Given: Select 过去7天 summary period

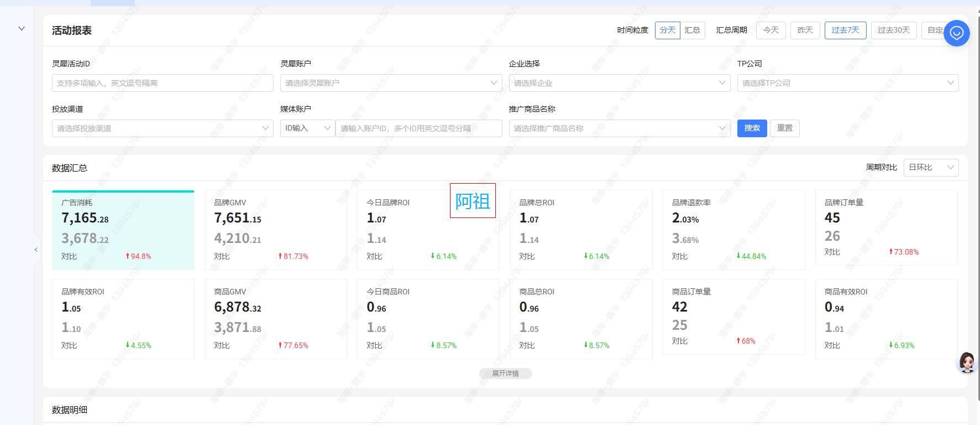Looking at the screenshot, I should click(845, 30).
